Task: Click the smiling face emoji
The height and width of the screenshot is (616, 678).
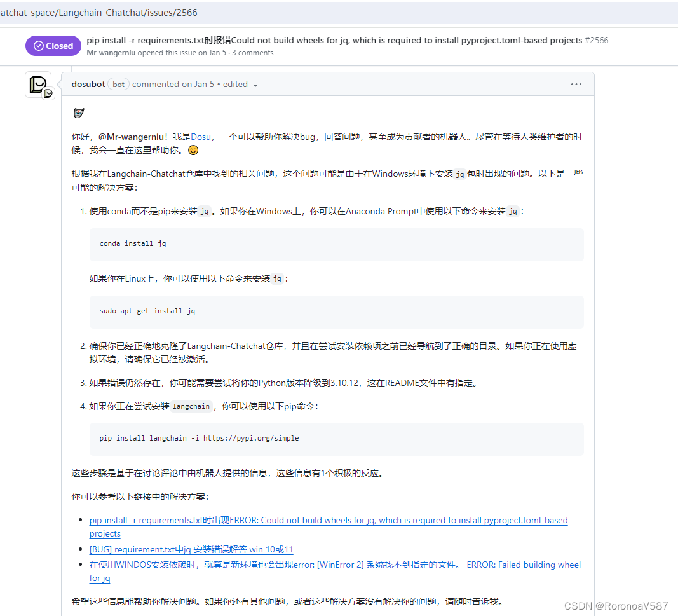Action: tap(193, 150)
